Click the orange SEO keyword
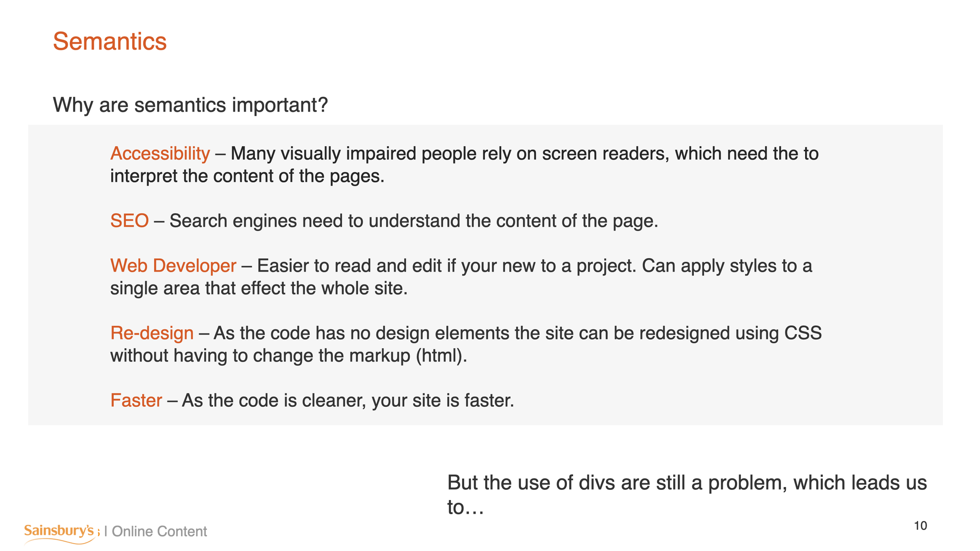The height and width of the screenshot is (551, 980). (x=129, y=221)
